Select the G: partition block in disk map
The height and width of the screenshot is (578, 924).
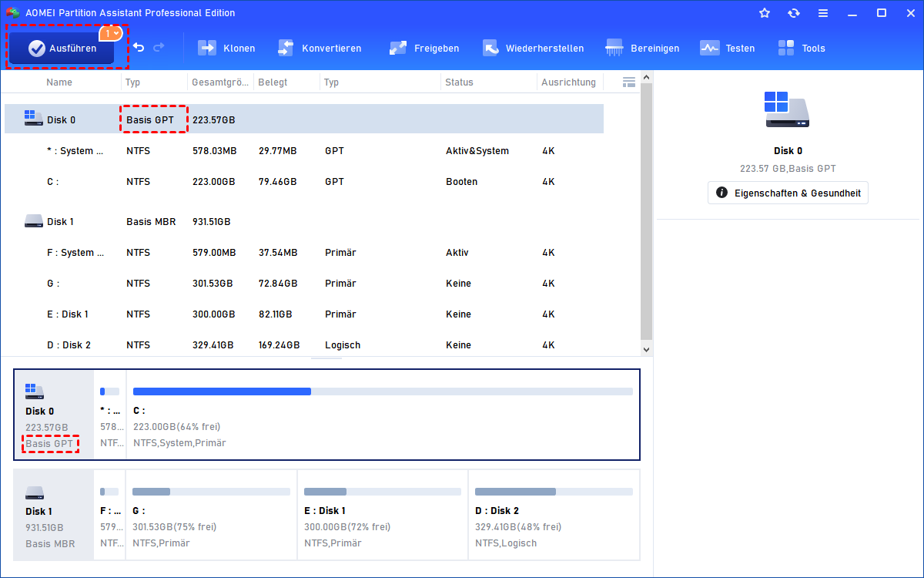[211, 515]
